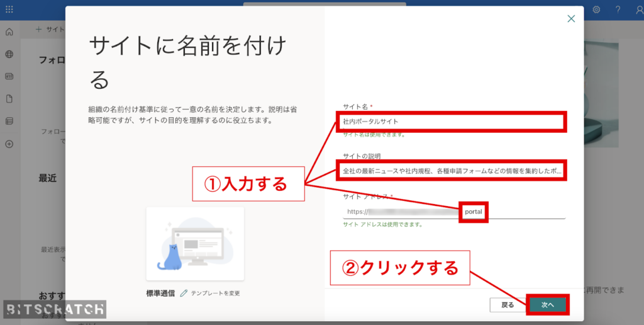Open My lists icon in left sidebar
Screen dimensions: 644x325
9,121
